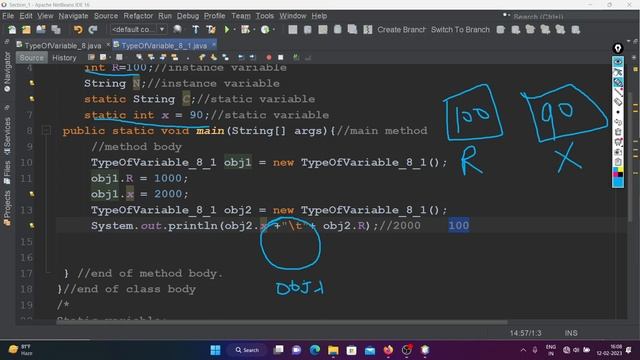Collapse the main method fold marker
The image size is (640, 360).
[46, 131]
